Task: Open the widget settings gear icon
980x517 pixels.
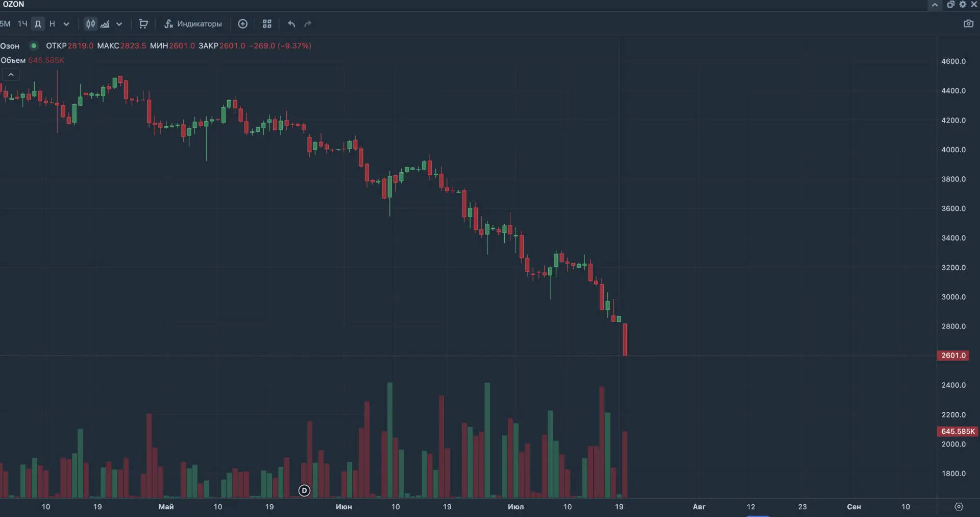Action: tap(963, 4)
